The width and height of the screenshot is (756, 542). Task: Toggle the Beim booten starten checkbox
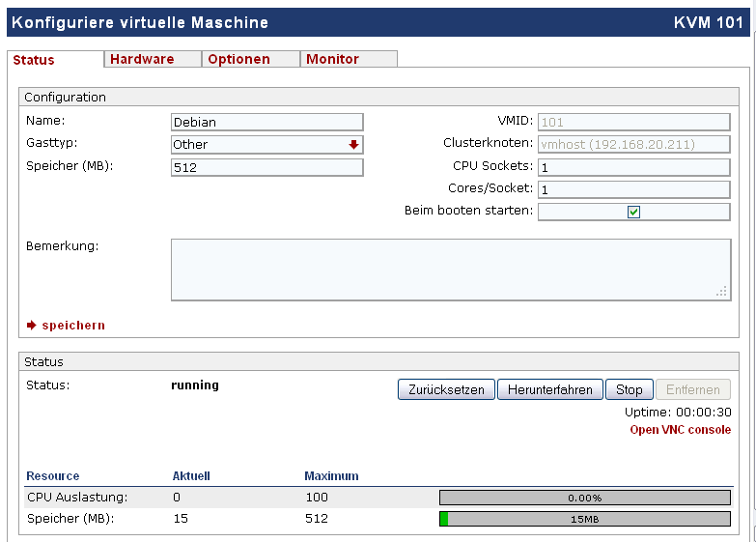click(633, 212)
